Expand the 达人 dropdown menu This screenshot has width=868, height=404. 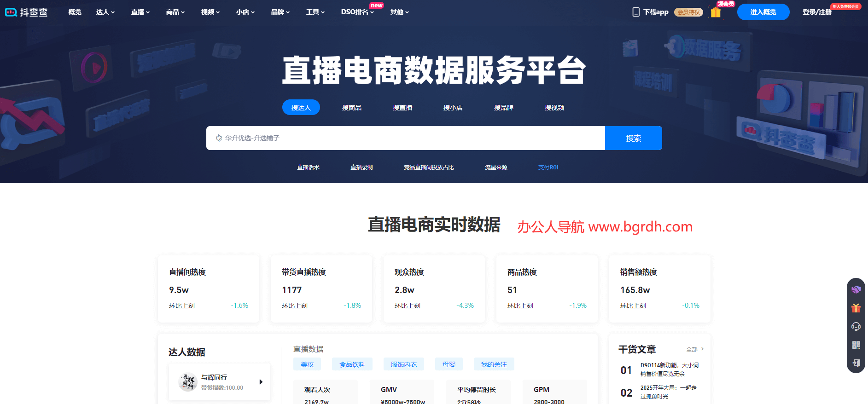coord(105,12)
